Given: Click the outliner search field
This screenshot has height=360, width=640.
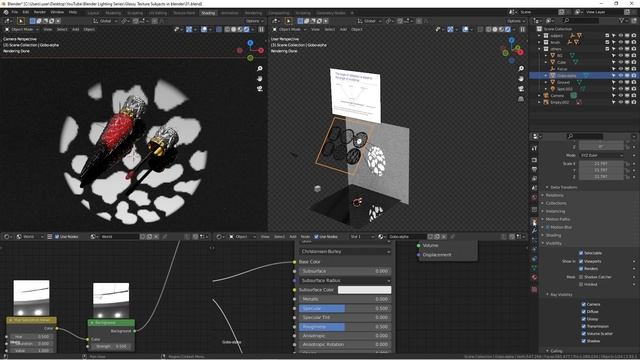Looking at the screenshot, I should (x=582, y=20).
